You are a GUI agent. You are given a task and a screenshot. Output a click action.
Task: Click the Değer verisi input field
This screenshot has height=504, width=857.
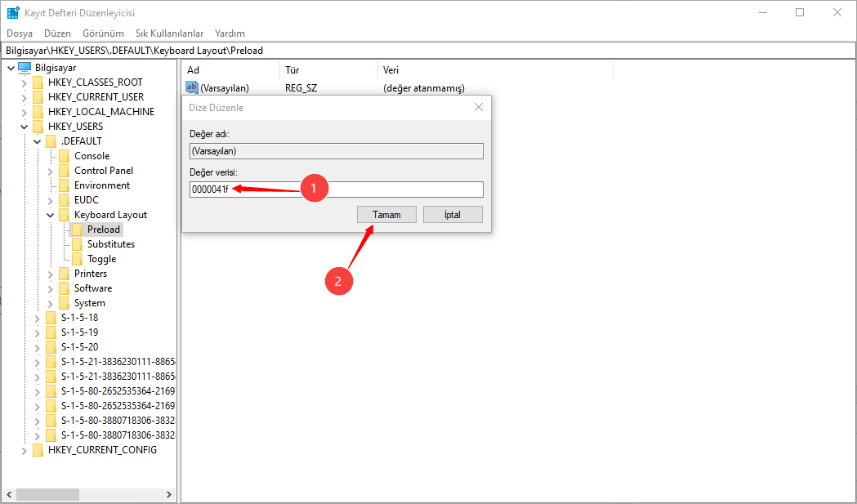[337, 190]
